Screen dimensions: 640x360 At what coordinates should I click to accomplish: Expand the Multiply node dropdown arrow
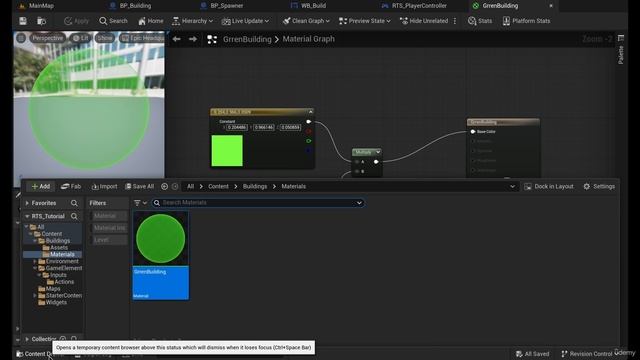(378, 152)
